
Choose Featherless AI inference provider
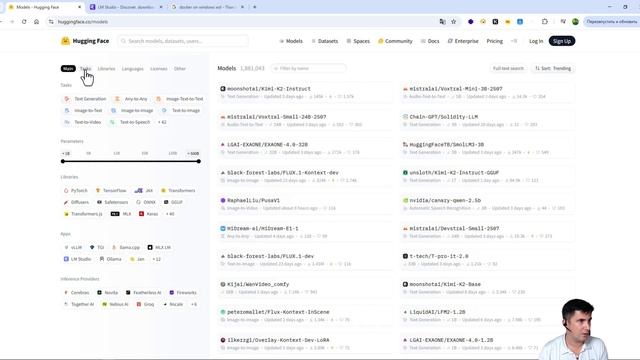(x=144, y=293)
